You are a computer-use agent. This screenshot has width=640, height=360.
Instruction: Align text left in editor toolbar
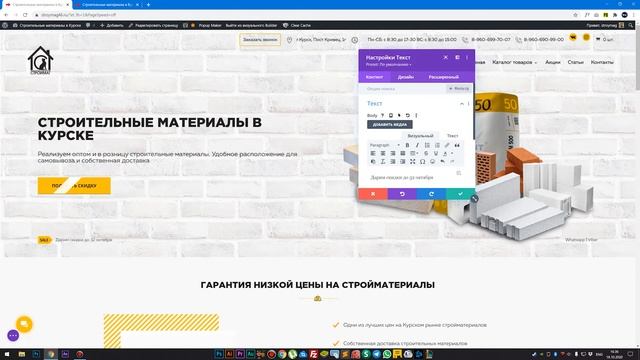coord(373,153)
